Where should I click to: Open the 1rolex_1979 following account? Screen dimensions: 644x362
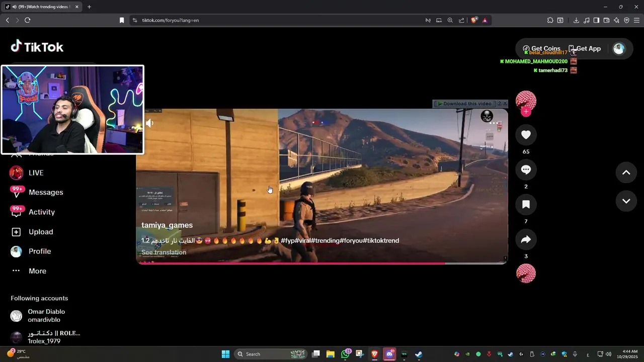(x=45, y=337)
